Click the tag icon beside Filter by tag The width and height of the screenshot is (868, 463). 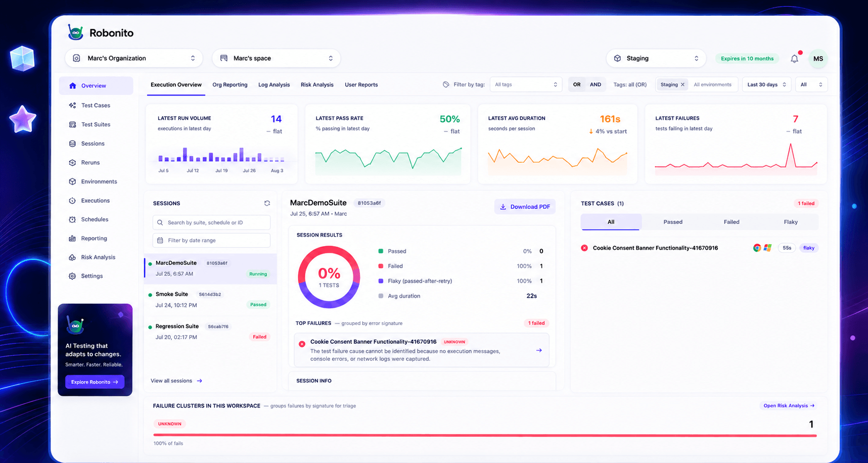click(446, 84)
